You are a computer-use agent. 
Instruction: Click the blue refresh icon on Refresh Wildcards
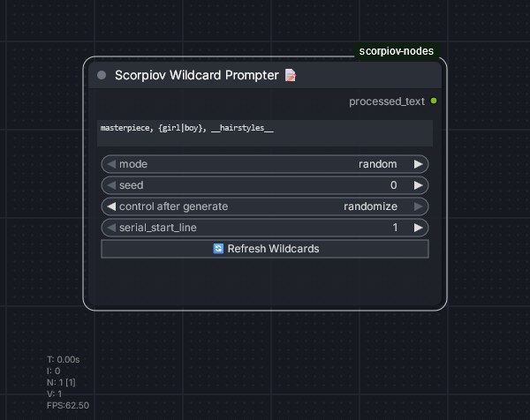click(x=218, y=249)
